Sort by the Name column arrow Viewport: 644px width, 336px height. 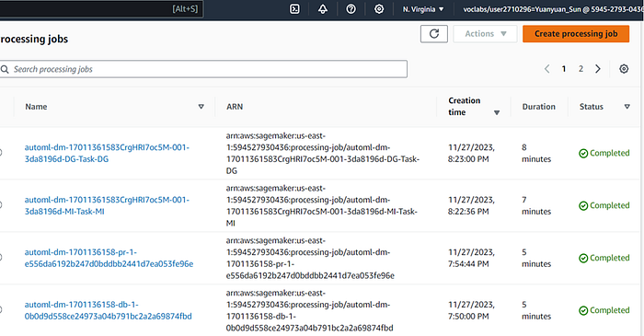[x=201, y=107]
